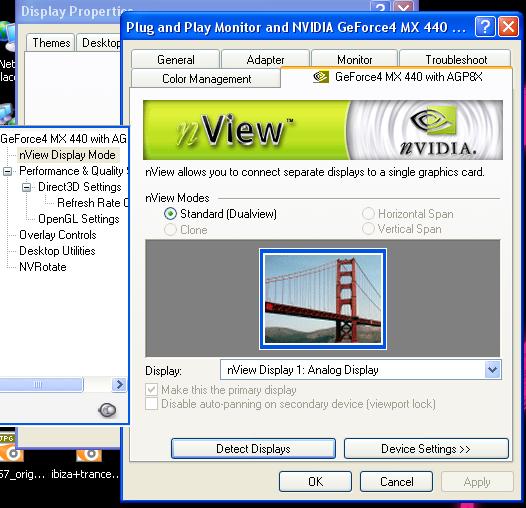Screen dimensions: 526x508
Task: Select Refresh Rate tree item
Action: [92, 203]
